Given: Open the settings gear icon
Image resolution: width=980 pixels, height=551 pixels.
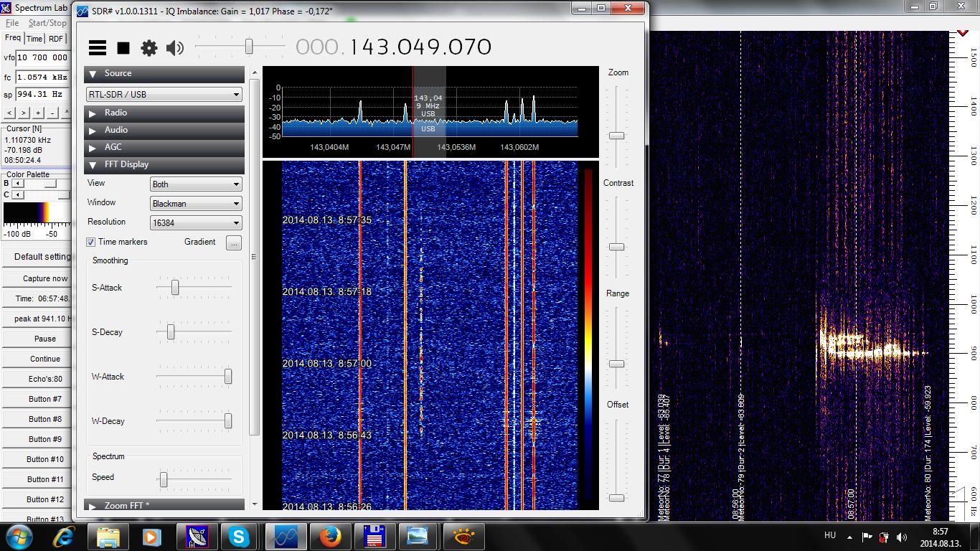Looking at the screenshot, I should point(149,48).
